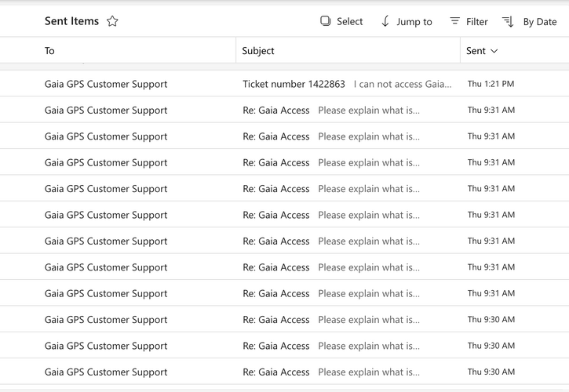
Task: Sort by the Subject column header
Action: [258, 51]
